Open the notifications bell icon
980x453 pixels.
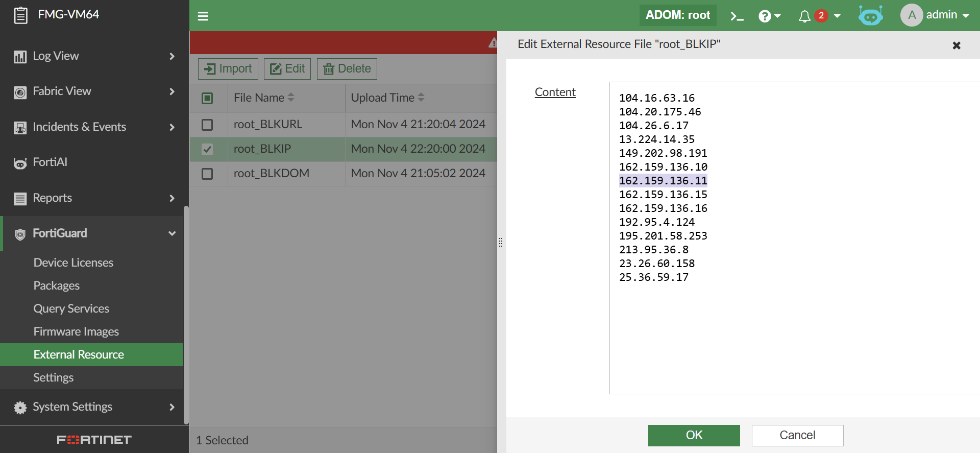(x=804, y=16)
